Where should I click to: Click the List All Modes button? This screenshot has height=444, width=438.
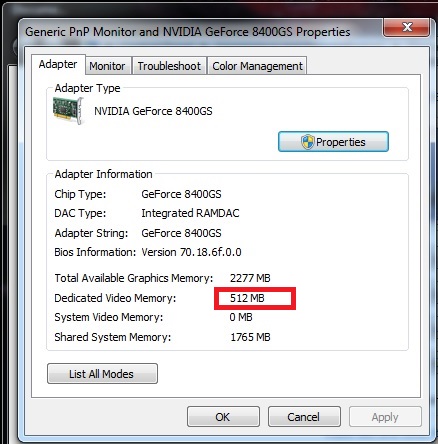(102, 374)
